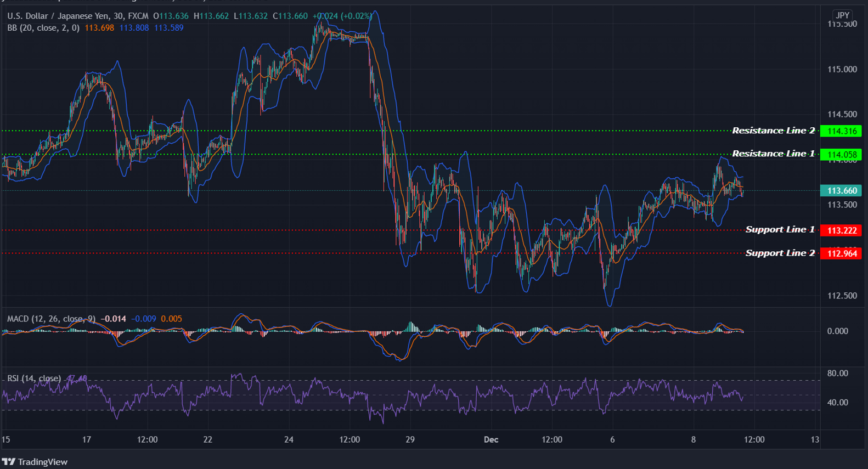The width and height of the screenshot is (868, 469).
Task: Click the 29 date label on time axis
Action: point(410,440)
